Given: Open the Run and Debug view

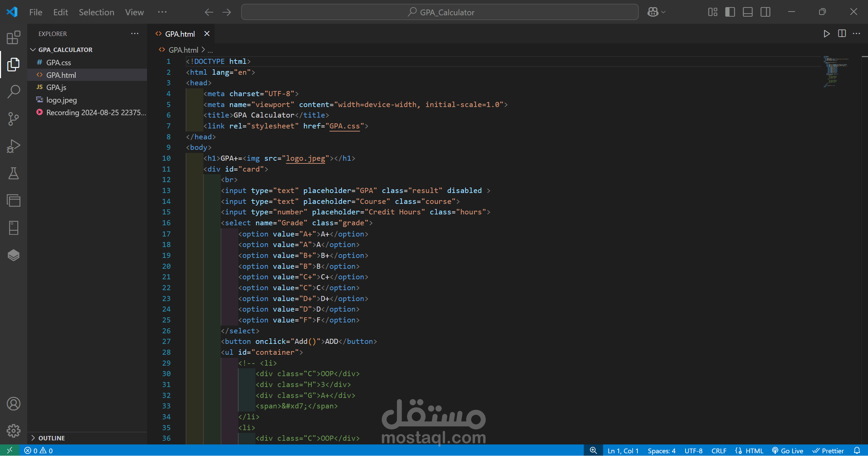Looking at the screenshot, I should coord(14,146).
